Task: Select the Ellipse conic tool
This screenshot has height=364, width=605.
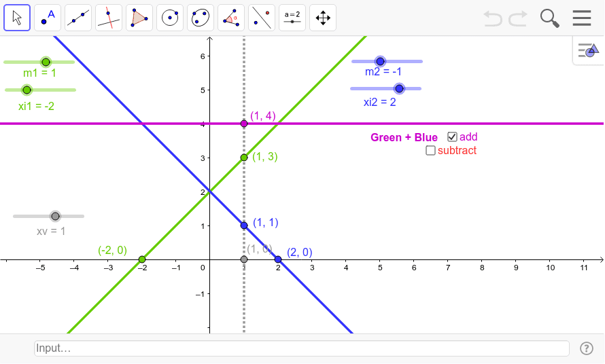Action: pyautogui.click(x=201, y=18)
